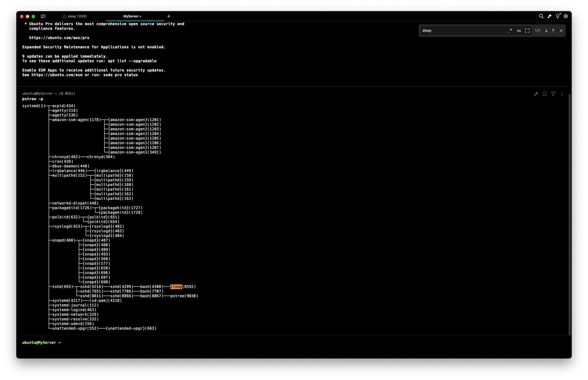Open Warp AI sparkles in the top bar
Viewport: 588px width, 380px height.
[x=549, y=16]
